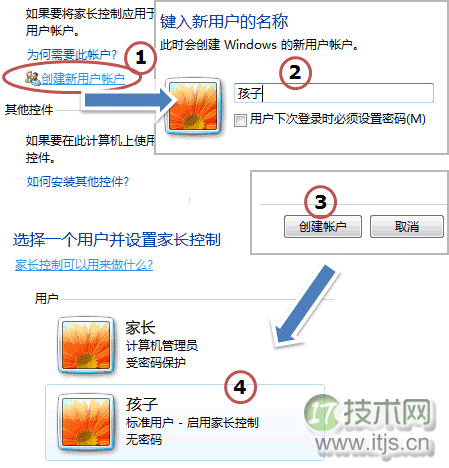
Task: Click the 家长 user name
Action: coord(140,327)
